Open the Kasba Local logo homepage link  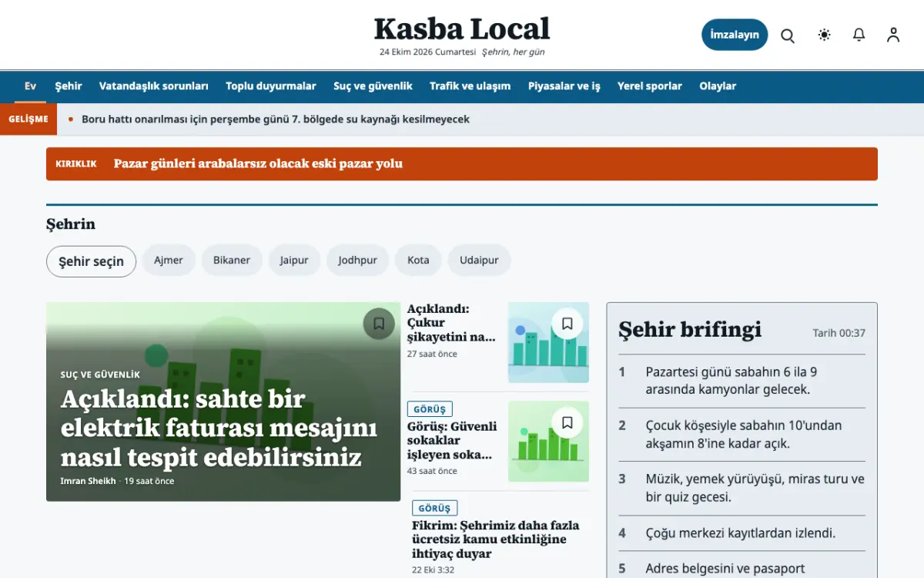pyautogui.click(x=462, y=29)
